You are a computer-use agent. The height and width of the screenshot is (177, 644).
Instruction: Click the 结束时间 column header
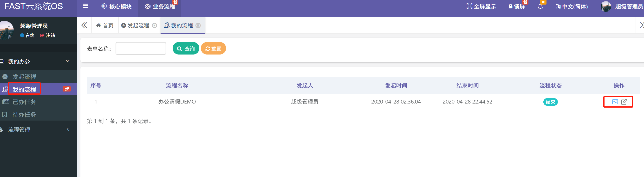pyautogui.click(x=468, y=85)
